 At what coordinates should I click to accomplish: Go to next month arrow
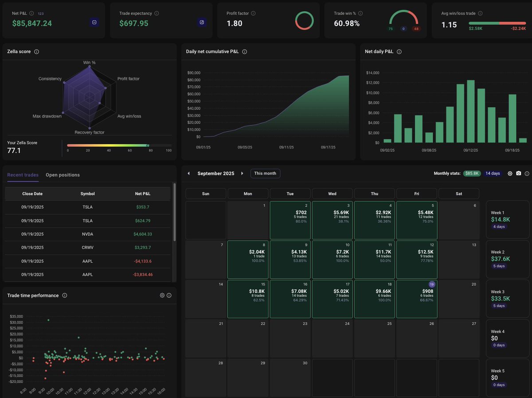(x=242, y=173)
